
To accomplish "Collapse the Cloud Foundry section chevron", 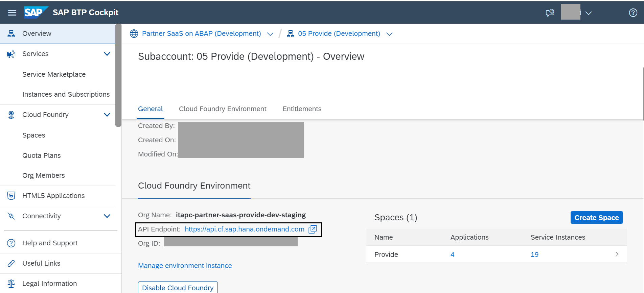I will [x=107, y=115].
